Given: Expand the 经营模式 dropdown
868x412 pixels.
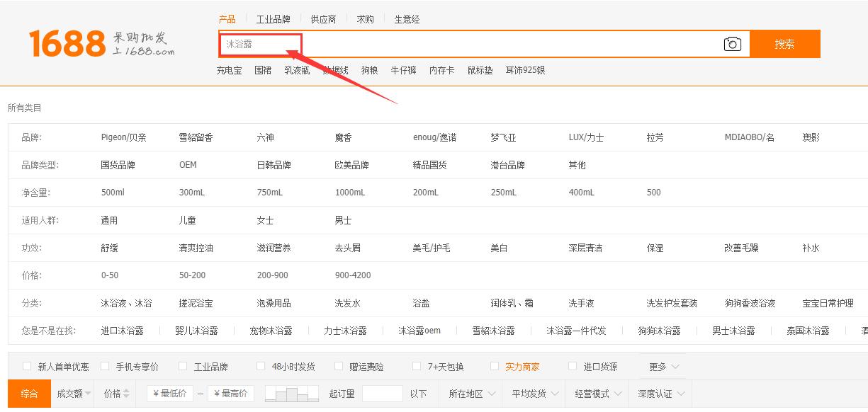Looking at the screenshot, I should click(595, 393).
